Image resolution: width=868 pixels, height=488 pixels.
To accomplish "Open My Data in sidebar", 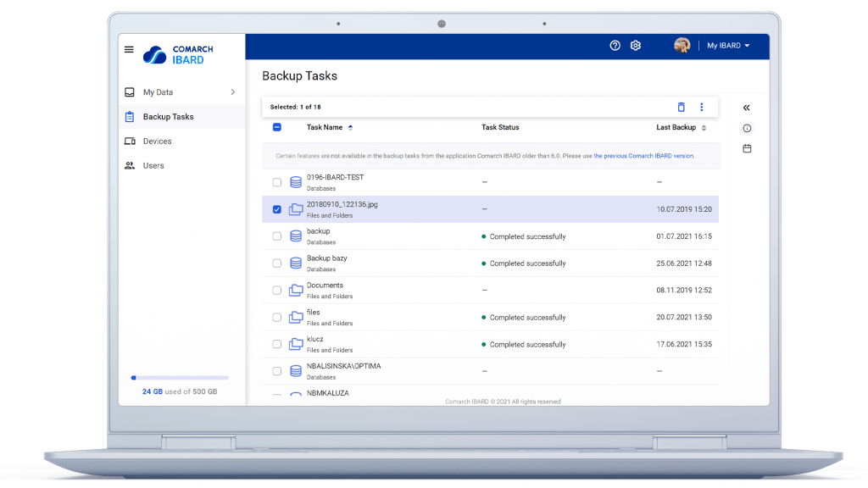I will click(158, 92).
